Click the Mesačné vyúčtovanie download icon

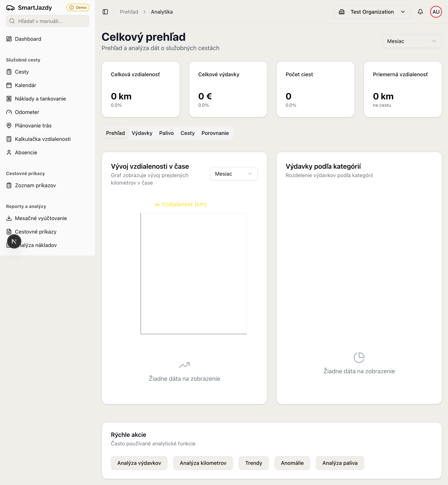(x=9, y=218)
